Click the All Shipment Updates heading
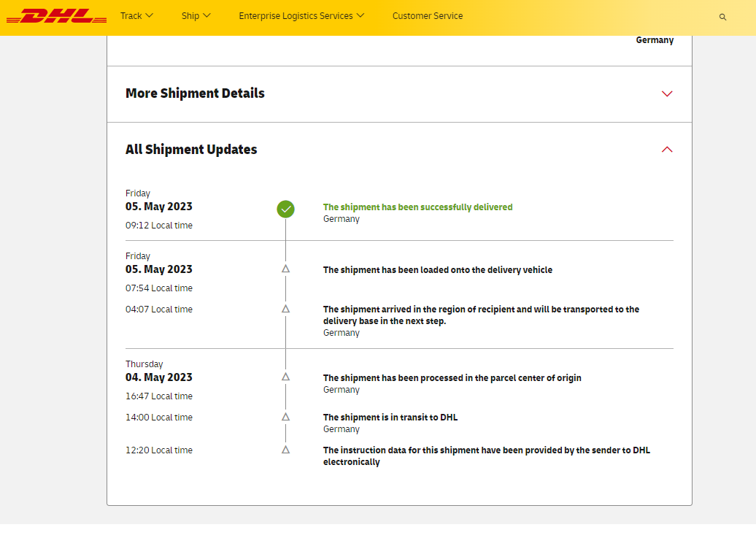 point(191,150)
